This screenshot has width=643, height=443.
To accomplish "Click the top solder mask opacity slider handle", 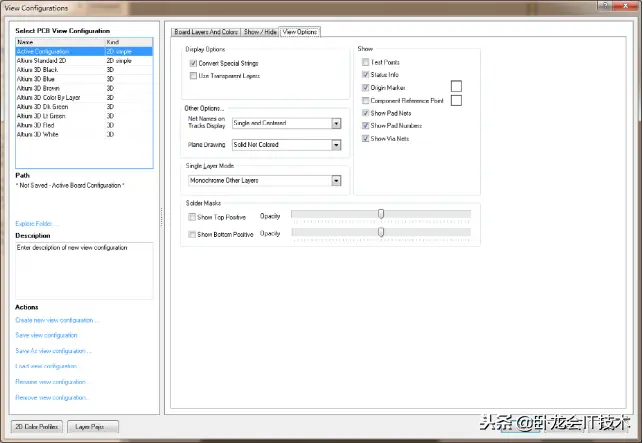I will coord(381,213).
